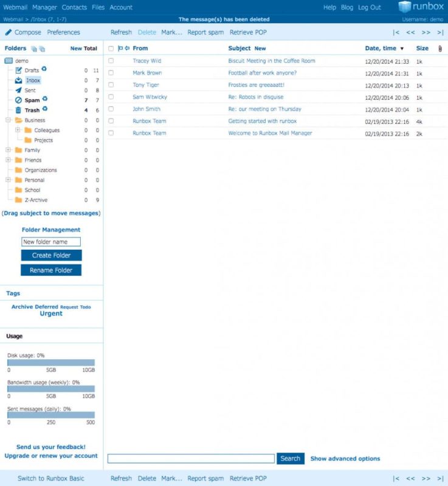Sort by the flag column icon

120,49
